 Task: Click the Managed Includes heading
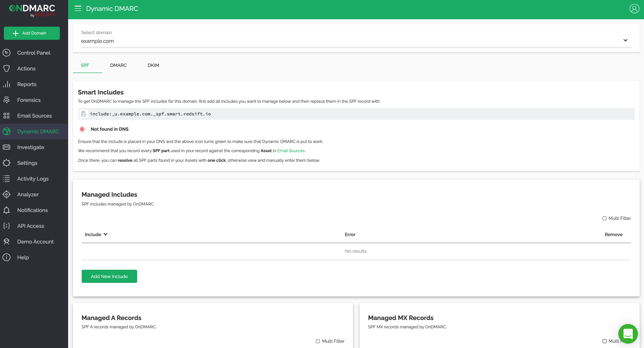click(109, 195)
